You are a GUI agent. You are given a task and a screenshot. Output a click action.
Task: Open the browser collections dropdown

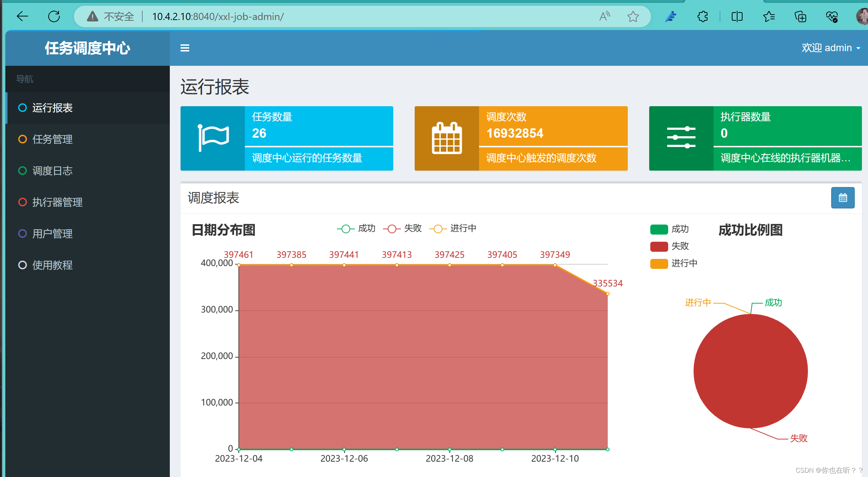pyautogui.click(x=800, y=16)
